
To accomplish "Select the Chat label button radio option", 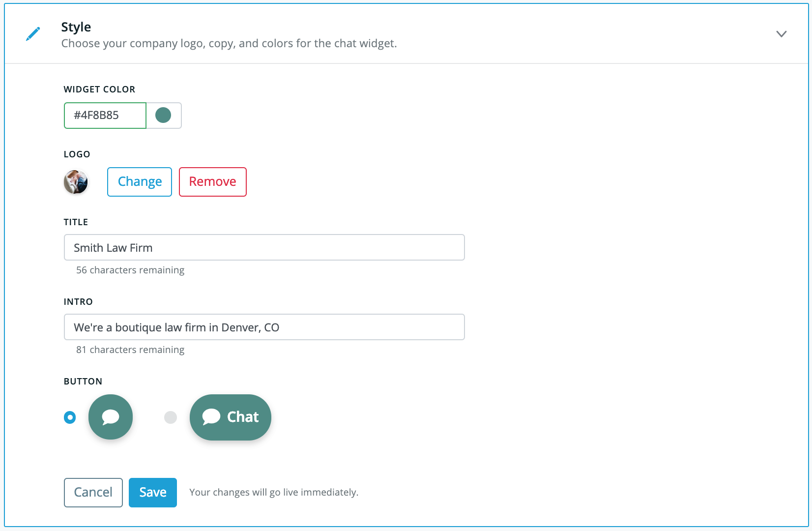I will [171, 417].
